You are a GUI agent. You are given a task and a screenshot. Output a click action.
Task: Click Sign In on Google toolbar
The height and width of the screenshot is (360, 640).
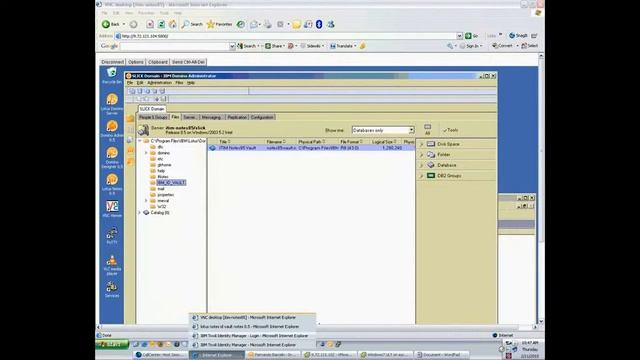tap(471, 46)
